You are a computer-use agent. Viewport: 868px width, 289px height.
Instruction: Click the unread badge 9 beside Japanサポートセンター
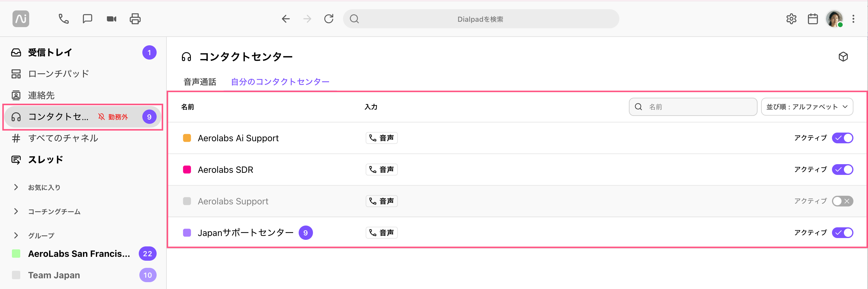coord(306,233)
